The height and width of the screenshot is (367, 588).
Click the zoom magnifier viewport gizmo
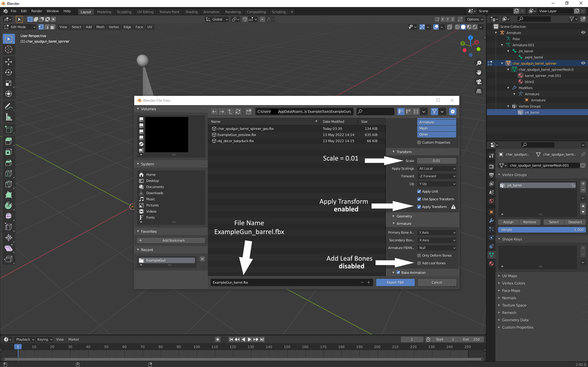click(479, 63)
